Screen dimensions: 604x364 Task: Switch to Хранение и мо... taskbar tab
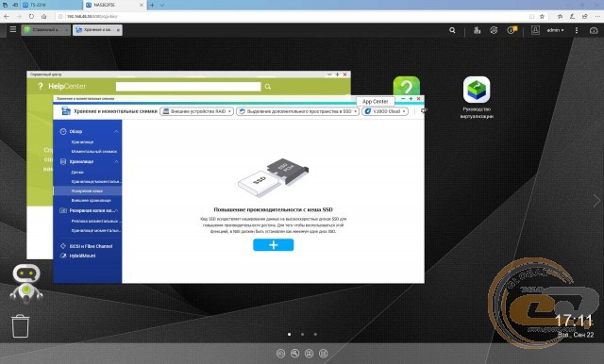click(98, 30)
